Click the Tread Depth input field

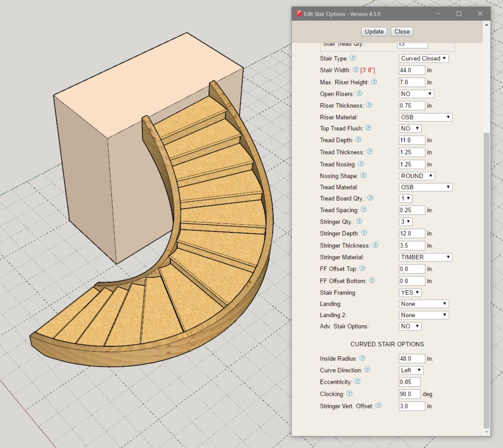(412, 140)
